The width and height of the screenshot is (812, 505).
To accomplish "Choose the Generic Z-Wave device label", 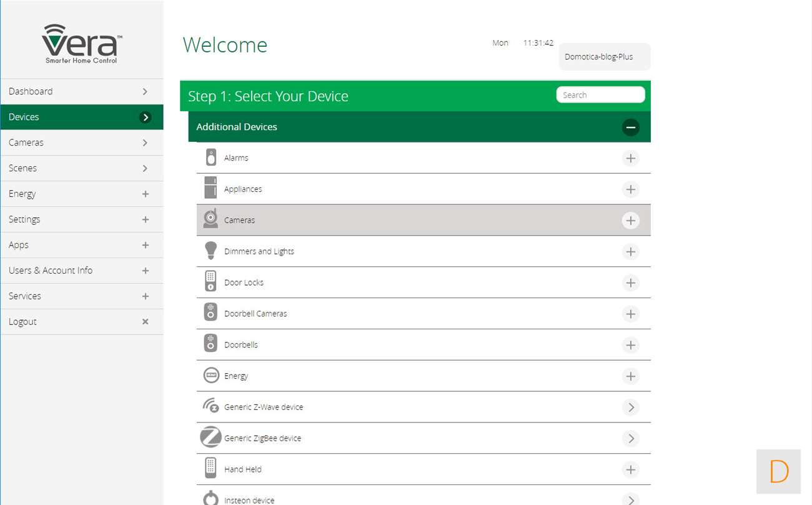I will point(264,407).
